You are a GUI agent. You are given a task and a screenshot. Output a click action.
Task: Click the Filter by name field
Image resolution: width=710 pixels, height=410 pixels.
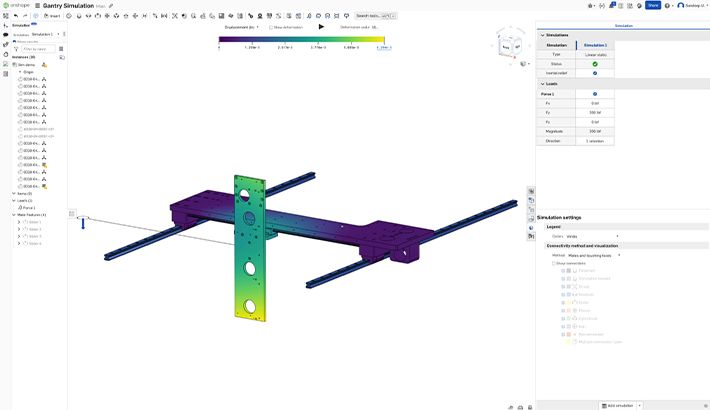pyautogui.click(x=38, y=49)
